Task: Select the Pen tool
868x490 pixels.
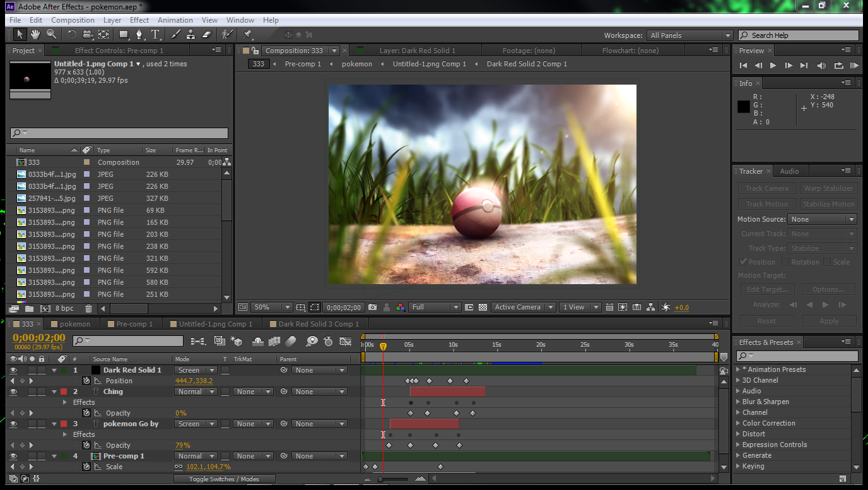Action: pos(139,35)
